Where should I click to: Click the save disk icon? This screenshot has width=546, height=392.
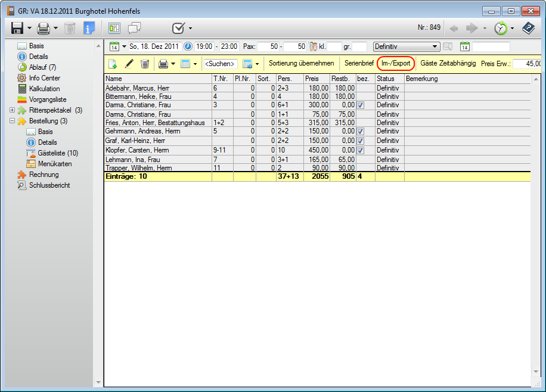point(17,28)
